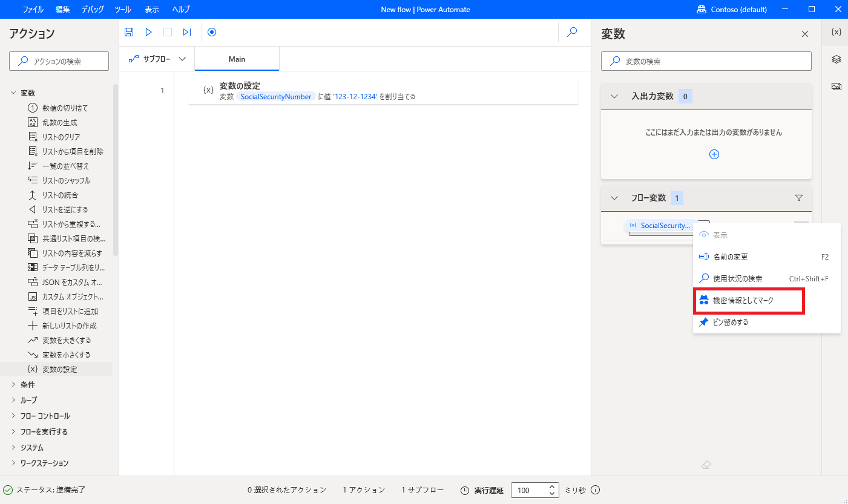Click the アクションの検索 search field

coord(59,61)
